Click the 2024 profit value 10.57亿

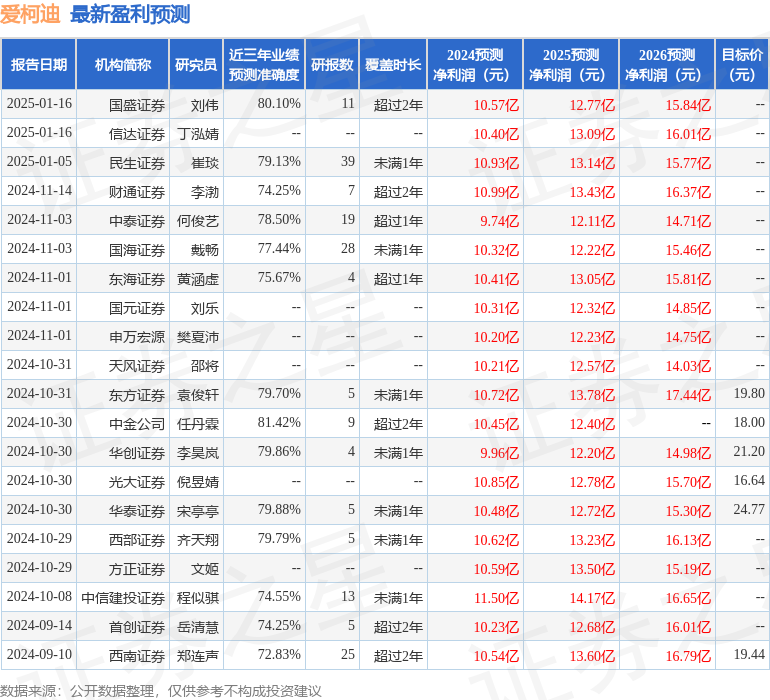[x=496, y=105]
